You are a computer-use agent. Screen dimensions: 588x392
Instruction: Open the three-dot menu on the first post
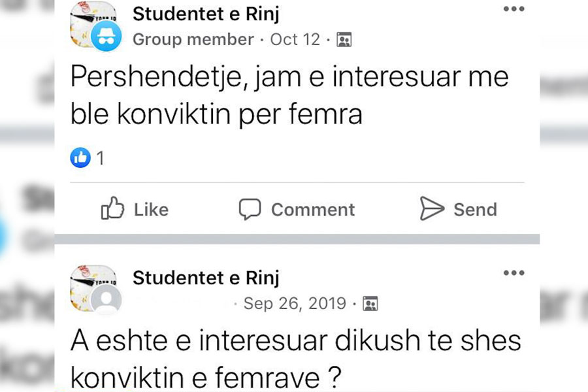pyautogui.click(x=514, y=9)
